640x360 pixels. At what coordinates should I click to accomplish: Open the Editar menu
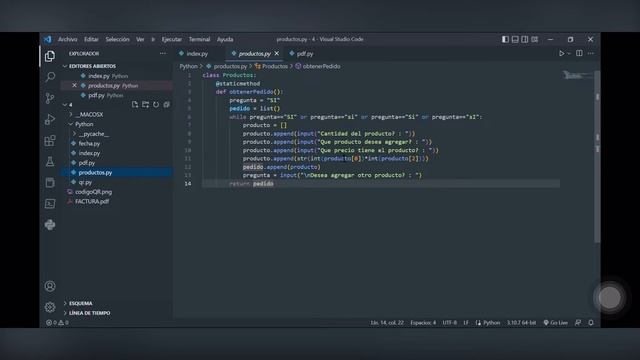91,39
